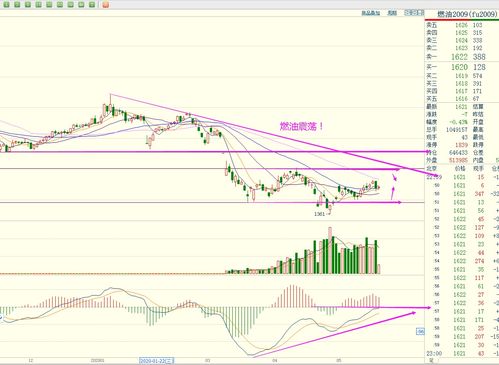Click the red toolbar icon
499x365 pixels.
pos(105,5)
